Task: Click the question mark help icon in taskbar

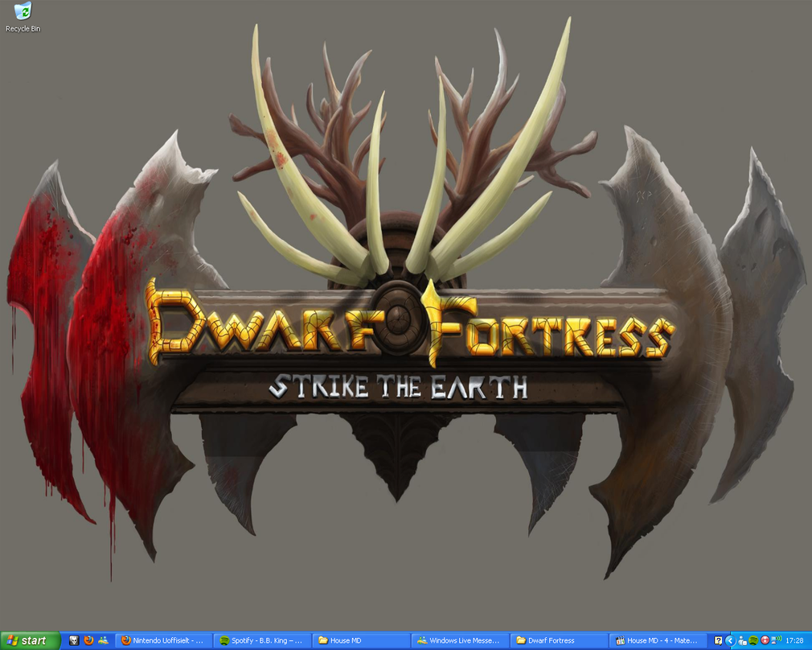Action: pos(718,640)
